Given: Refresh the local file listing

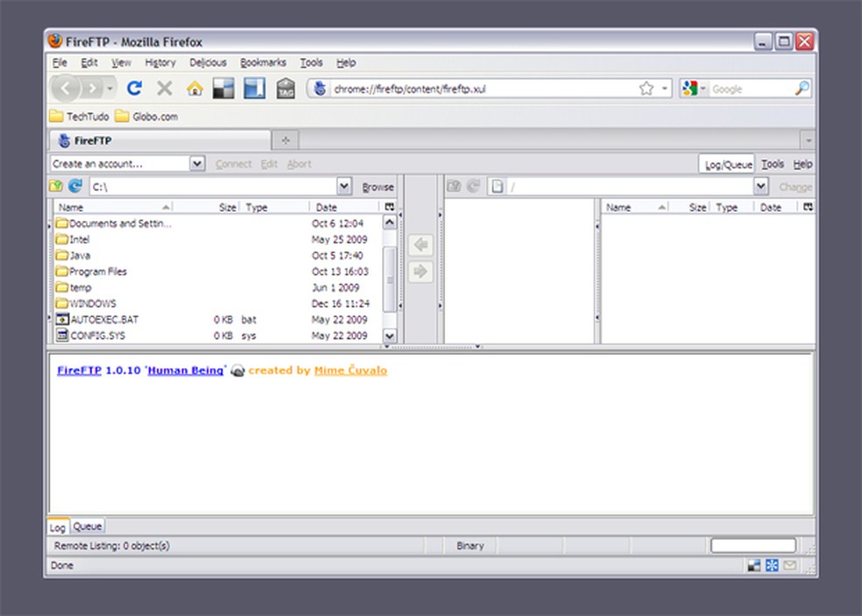Looking at the screenshot, I should (75, 186).
